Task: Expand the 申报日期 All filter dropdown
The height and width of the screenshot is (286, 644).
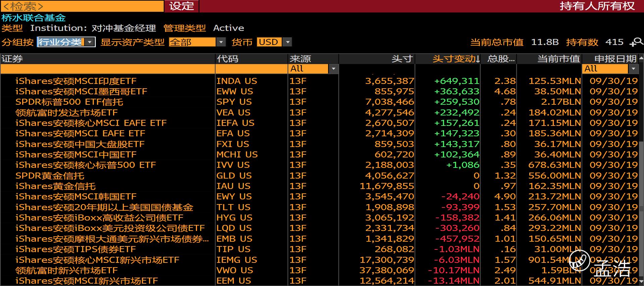Action: [633, 69]
